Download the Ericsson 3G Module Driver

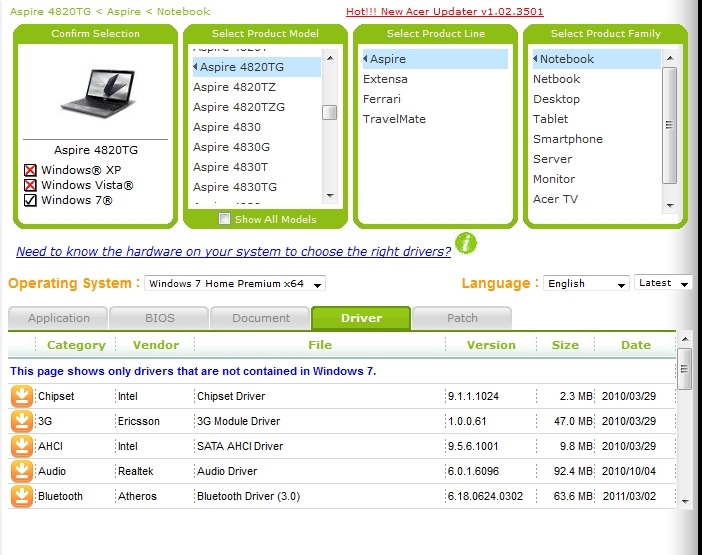(21, 421)
